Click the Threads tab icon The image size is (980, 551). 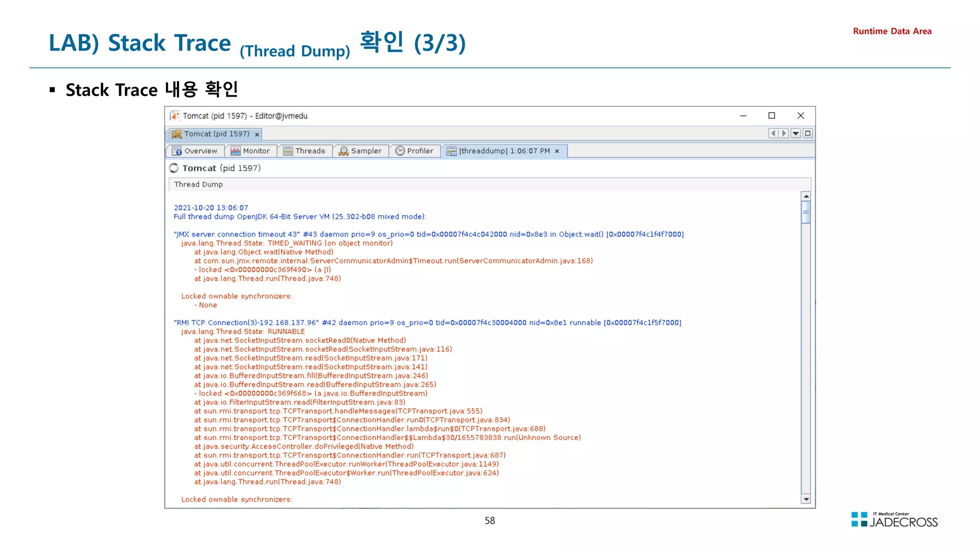pos(288,151)
